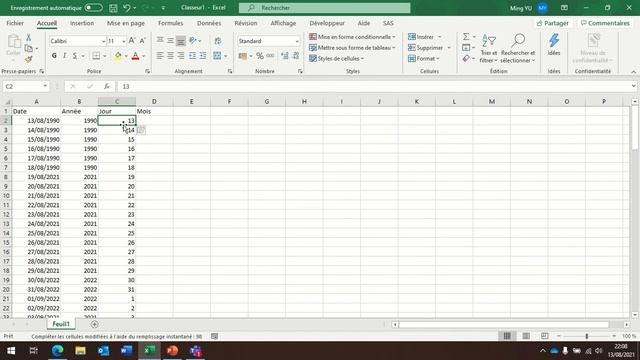Click the Partager button
Image resolution: width=640 pixels, height=360 pixels.
553,23
